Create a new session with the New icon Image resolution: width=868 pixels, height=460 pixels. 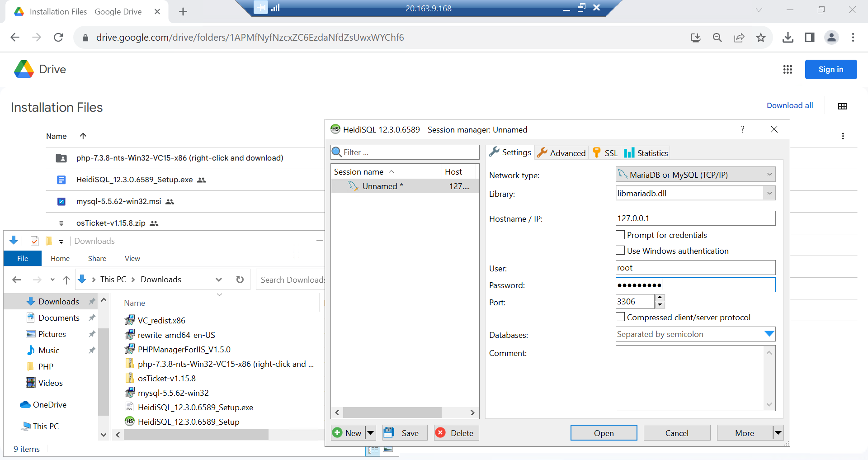coord(337,432)
